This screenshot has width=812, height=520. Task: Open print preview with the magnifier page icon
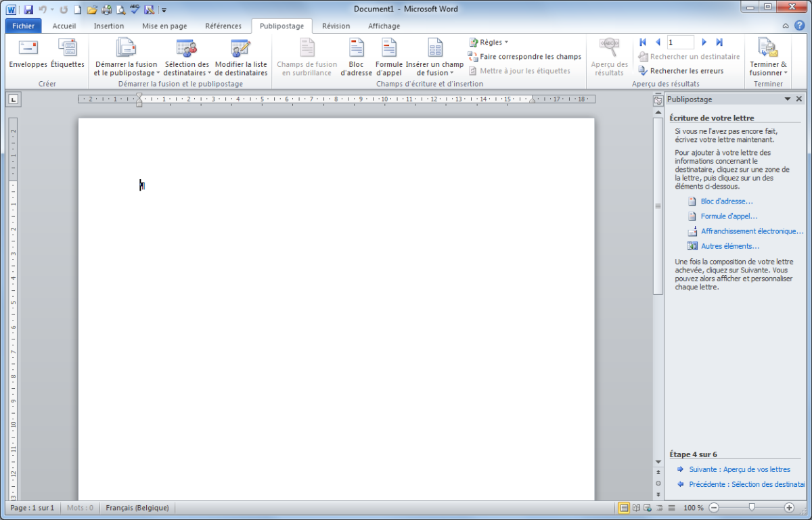click(x=120, y=9)
